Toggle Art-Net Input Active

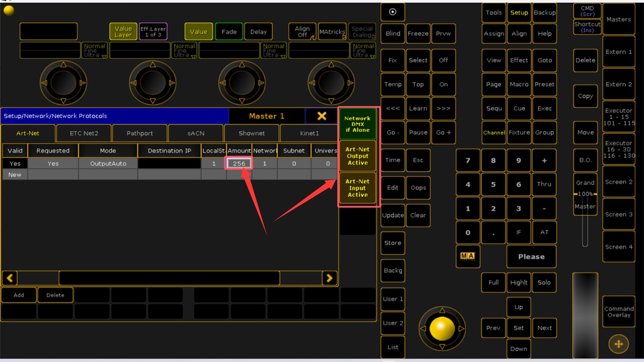358,188
